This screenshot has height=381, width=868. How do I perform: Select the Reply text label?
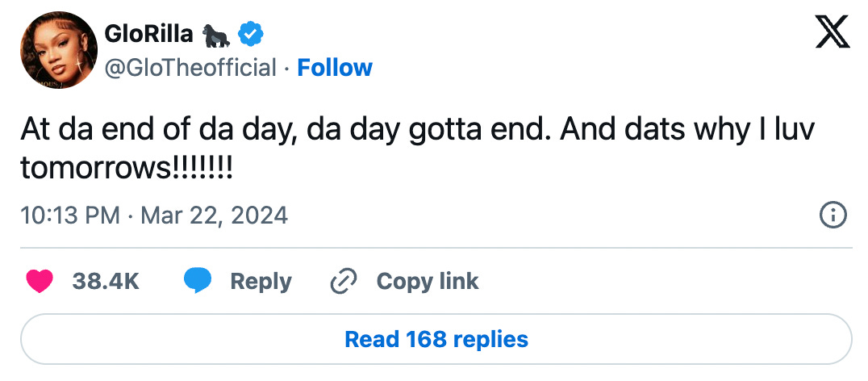coord(261,281)
